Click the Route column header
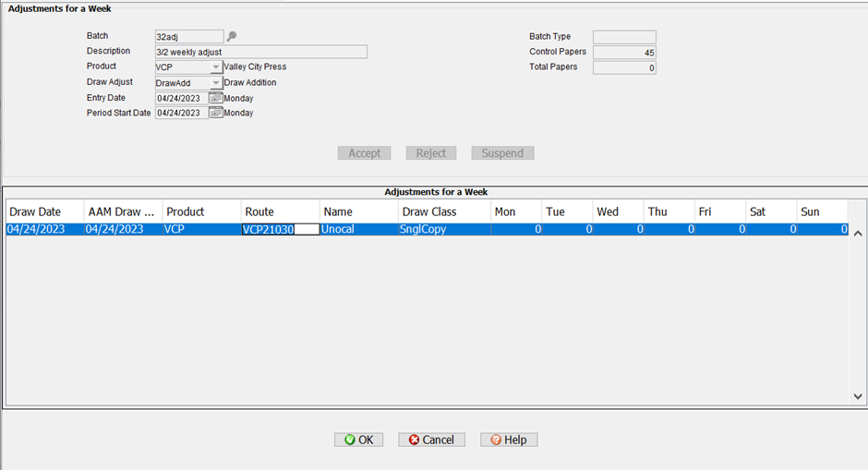This screenshot has width=868, height=470. [280, 211]
